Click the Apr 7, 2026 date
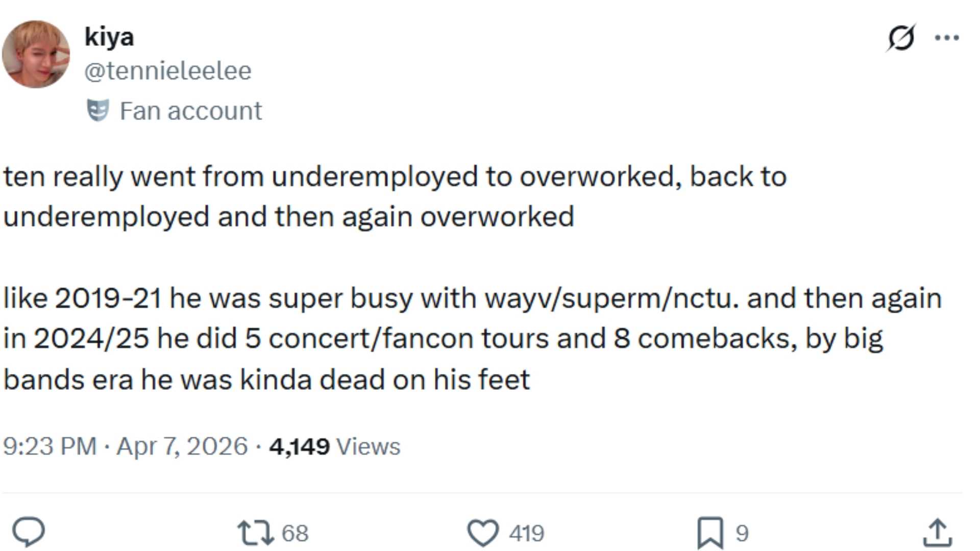980x551 pixels. 182,446
